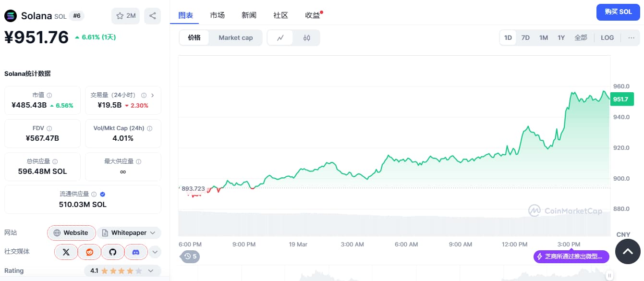This screenshot has width=644, height=281.
Task: Open the 新闻 tab
Action: pos(249,15)
